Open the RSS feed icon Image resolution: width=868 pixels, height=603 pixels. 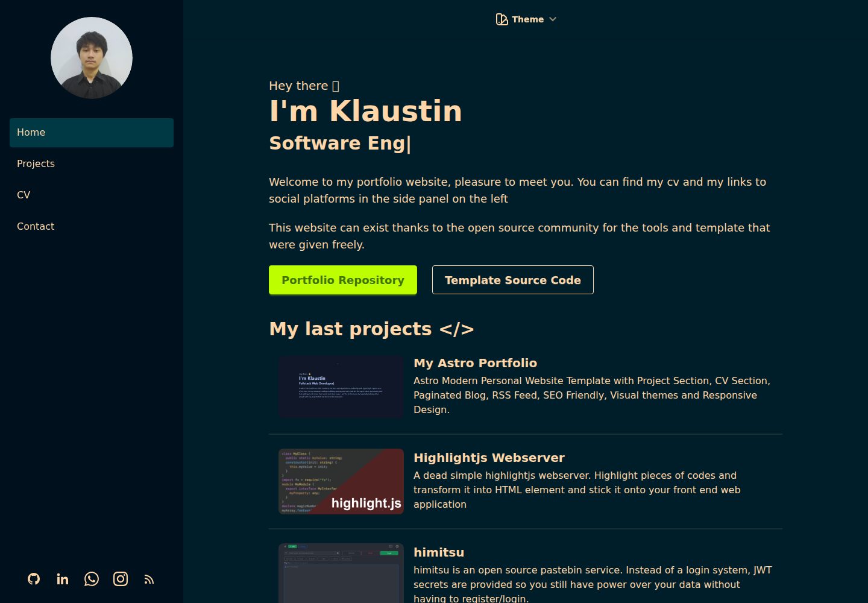(149, 579)
